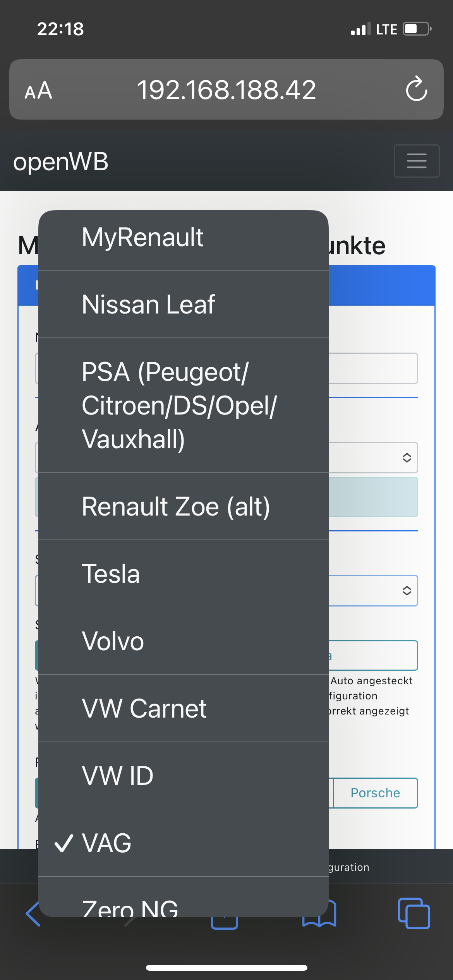Click the openWB brand link
Image resolution: width=453 pixels, height=980 pixels.
click(x=61, y=161)
